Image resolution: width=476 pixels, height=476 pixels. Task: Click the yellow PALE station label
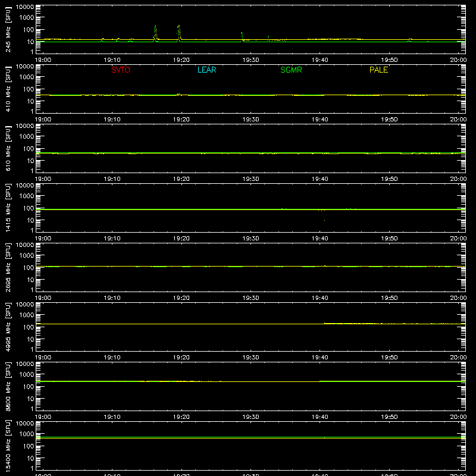378,70
